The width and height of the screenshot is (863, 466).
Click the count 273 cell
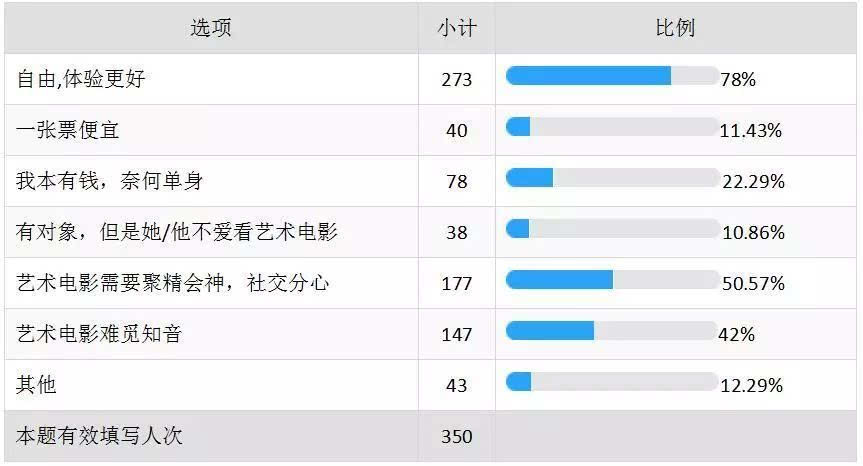point(456,80)
